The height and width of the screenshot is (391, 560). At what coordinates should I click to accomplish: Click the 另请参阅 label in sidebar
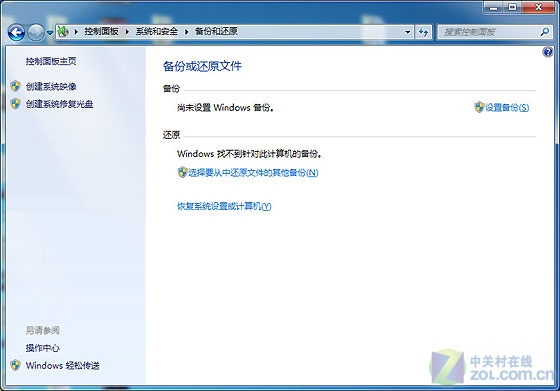[42, 330]
